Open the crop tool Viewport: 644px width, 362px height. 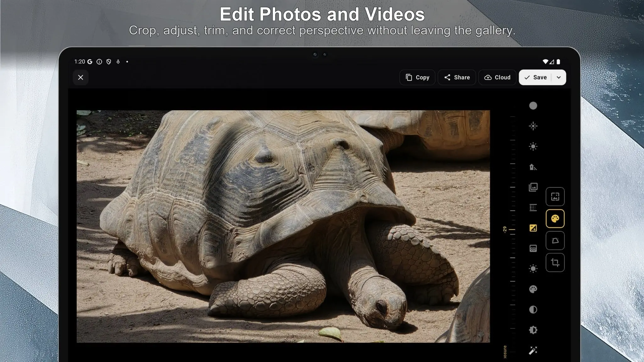pos(555,262)
